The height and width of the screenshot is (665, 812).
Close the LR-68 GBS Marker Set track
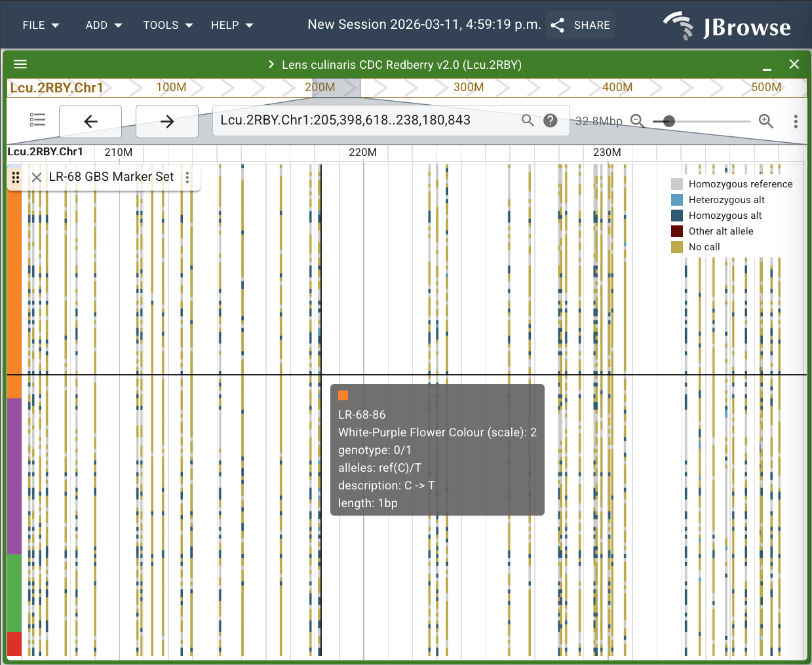[x=37, y=178]
